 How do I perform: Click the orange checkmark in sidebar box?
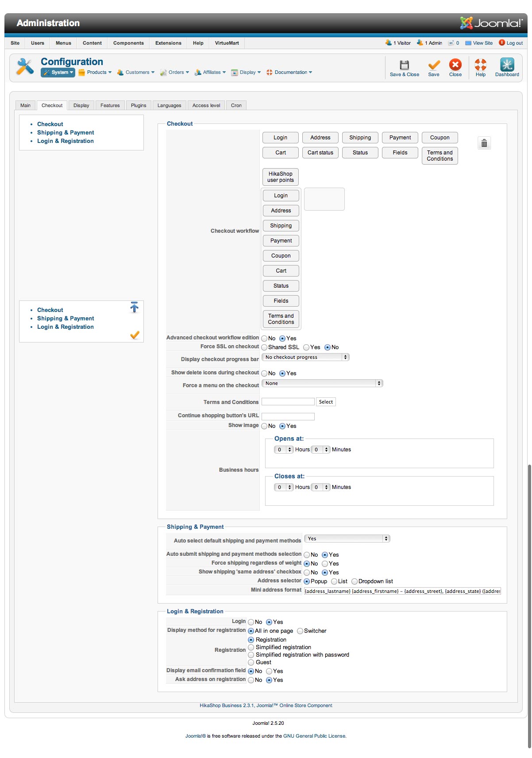pyautogui.click(x=135, y=335)
